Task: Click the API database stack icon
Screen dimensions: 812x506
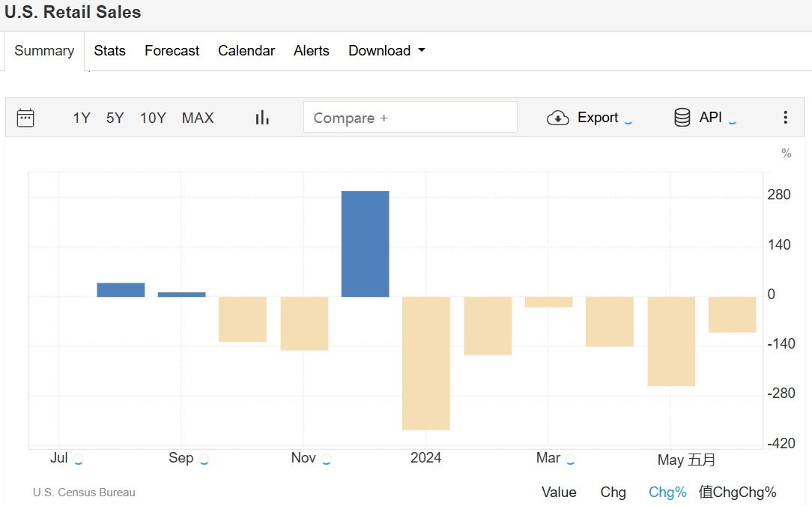Action: 682,118
